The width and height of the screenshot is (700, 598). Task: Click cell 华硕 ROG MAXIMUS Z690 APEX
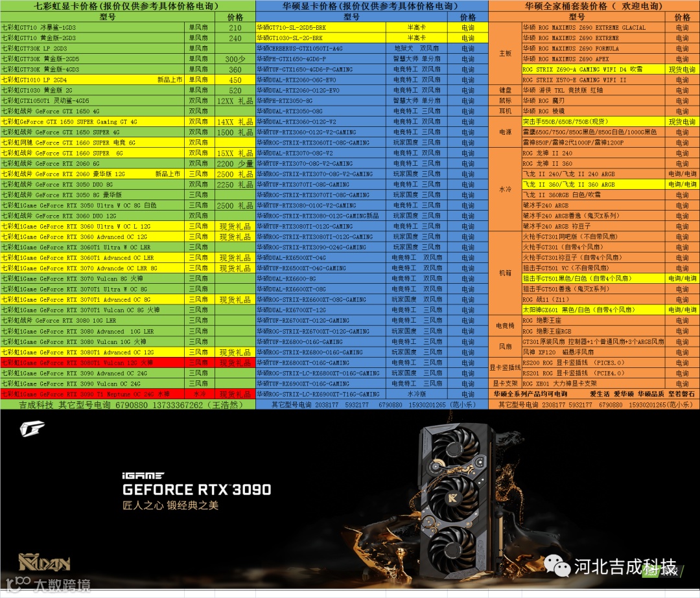pyautogui.click(x=593, y=59)
